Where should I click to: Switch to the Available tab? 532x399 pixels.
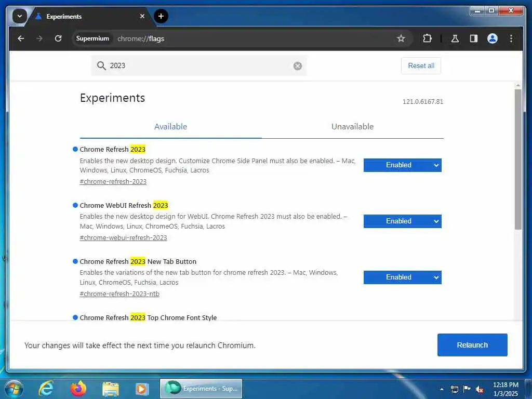170,127
